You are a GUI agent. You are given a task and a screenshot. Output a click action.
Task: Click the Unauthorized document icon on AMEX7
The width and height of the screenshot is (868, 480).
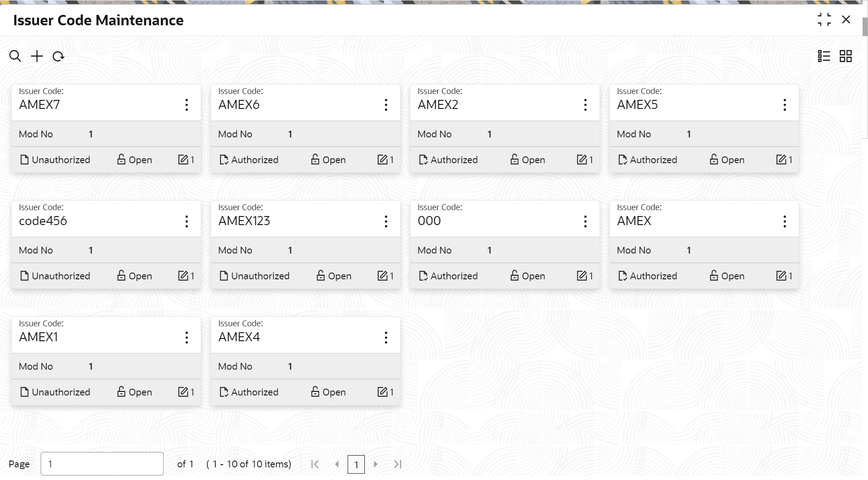[x=24, y=160]
